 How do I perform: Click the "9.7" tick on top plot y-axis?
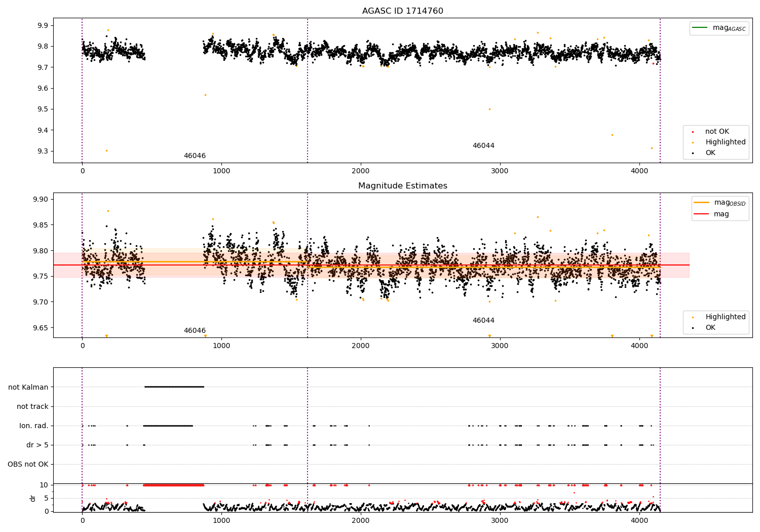coord(43,67)
